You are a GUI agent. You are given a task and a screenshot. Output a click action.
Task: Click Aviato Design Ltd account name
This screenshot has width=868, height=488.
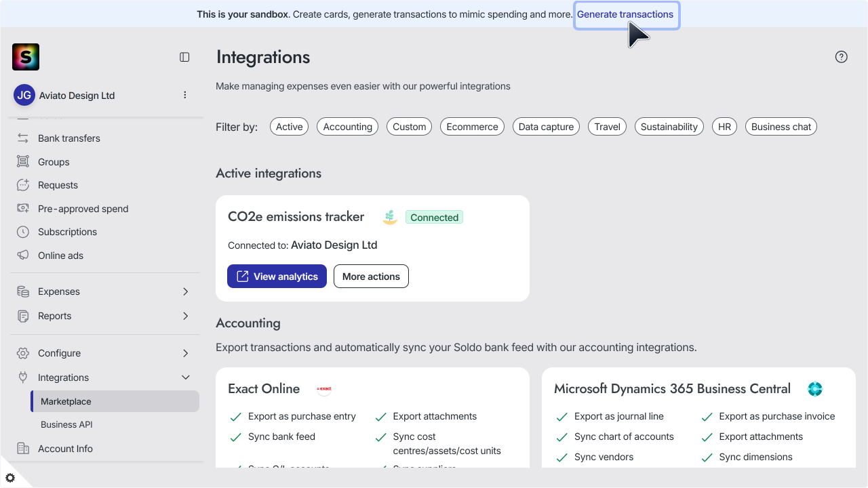pyautogui.click(x=77, y=96)
